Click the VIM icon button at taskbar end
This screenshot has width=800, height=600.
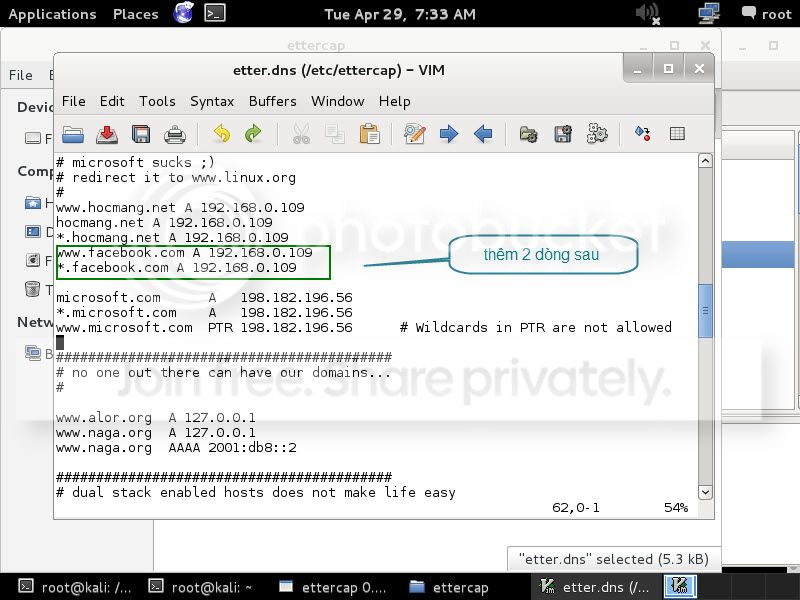pyautogui.click(x=680, y=586)
